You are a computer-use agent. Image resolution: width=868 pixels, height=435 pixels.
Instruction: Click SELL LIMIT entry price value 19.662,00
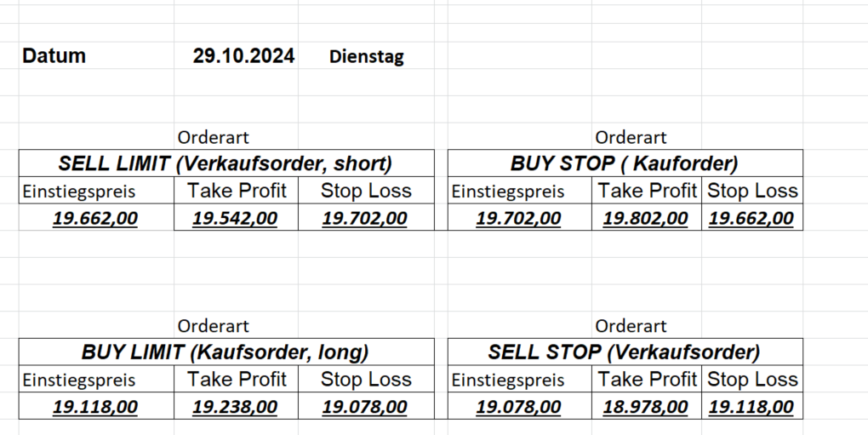click(95, 218)
